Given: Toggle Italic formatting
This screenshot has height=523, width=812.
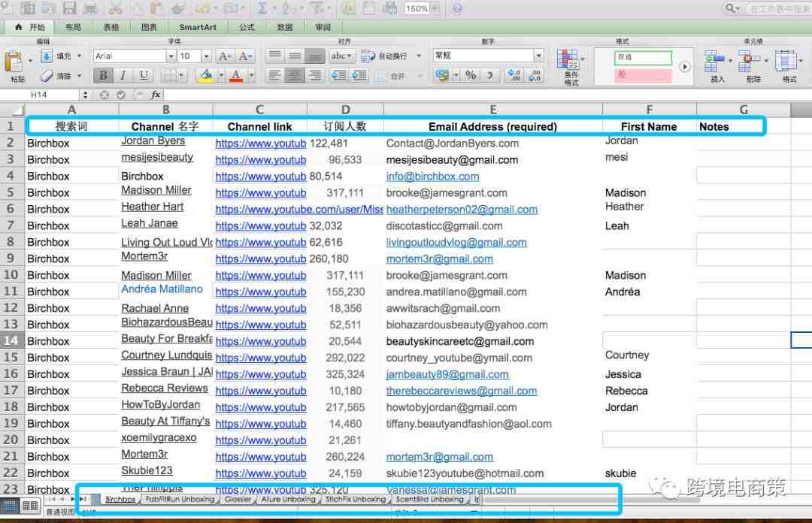Looking at the screenshot, I should (123, 76).
